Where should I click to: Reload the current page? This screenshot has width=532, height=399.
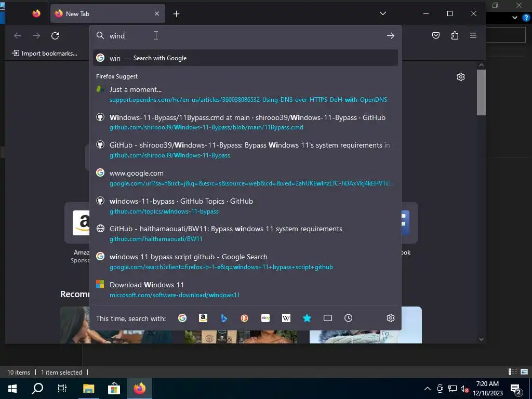point(55,36)
